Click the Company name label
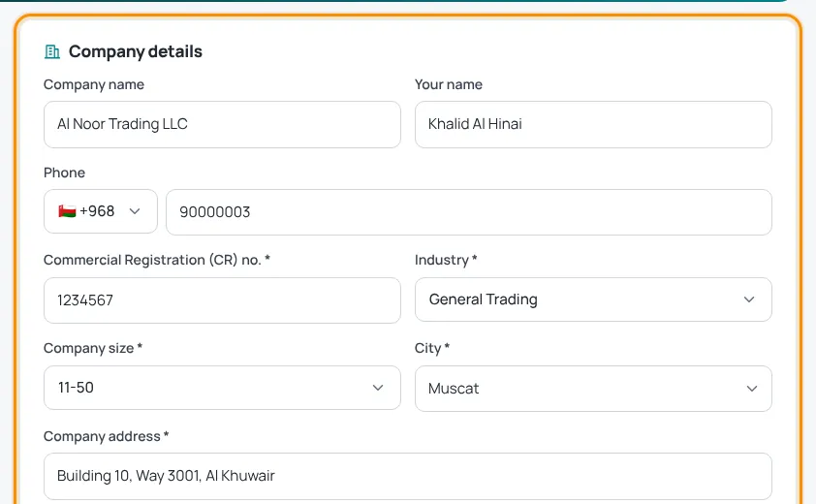 (x=94, y=84)
